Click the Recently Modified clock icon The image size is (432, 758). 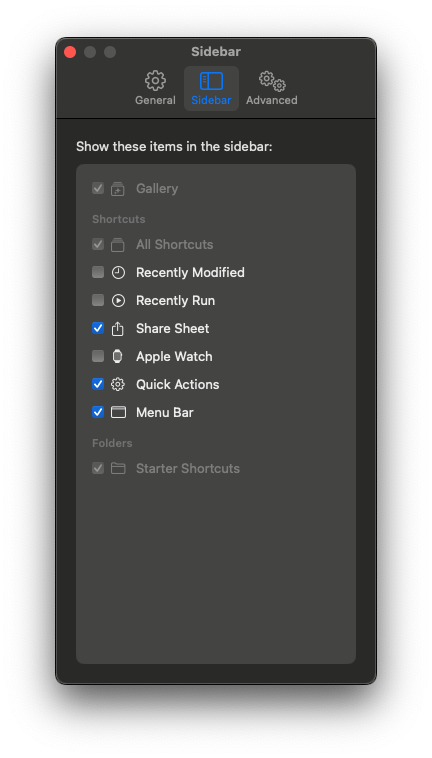118,273
